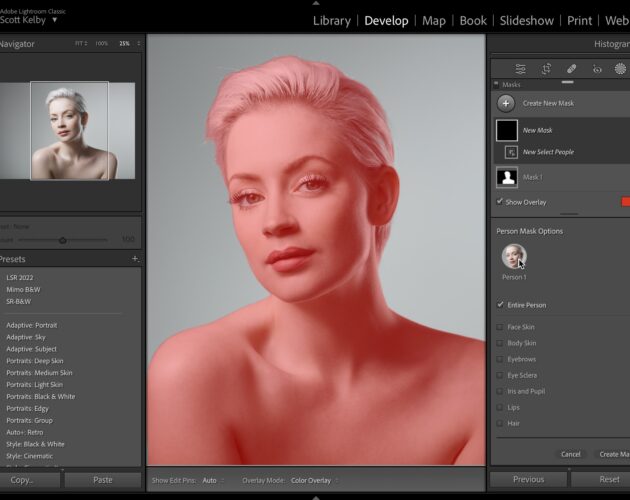This screenshot has height=500, width=630.
Task: Select the Crop overlay tool icon
Action: pos(546,69)
